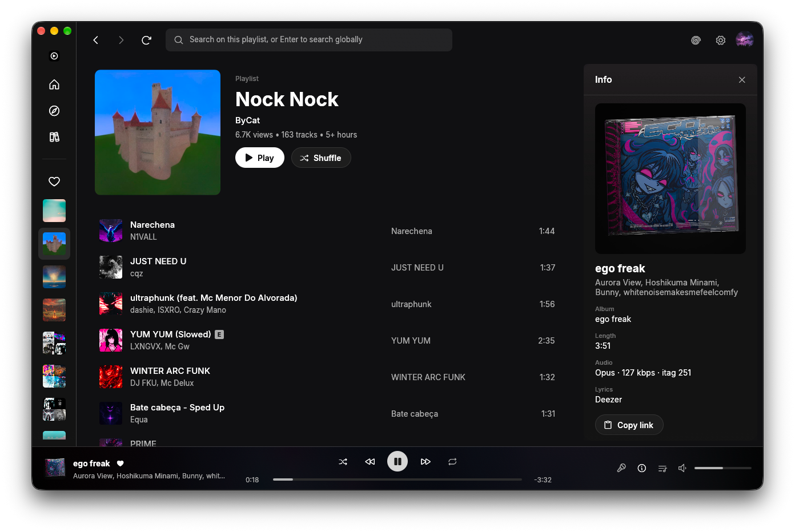The image size is (795, 532).
Task: Open the user profile avatar
Action: coord(745,39)
